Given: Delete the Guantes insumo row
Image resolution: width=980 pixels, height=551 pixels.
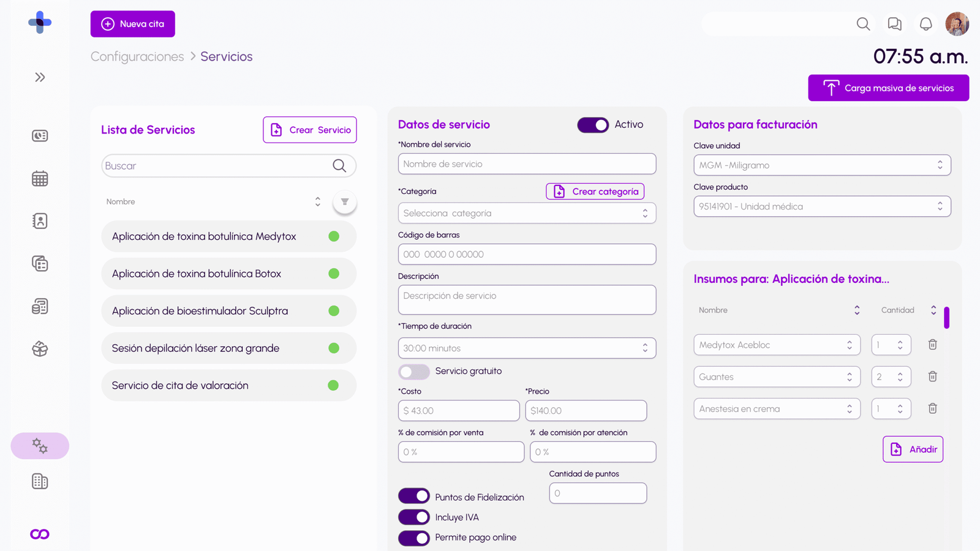Looking at the screenshot, I should 932,377.
